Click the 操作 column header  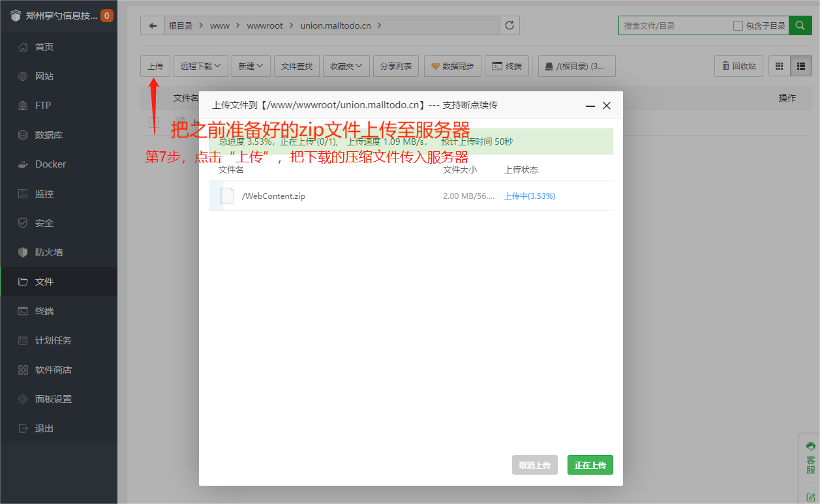coord(787,98)
